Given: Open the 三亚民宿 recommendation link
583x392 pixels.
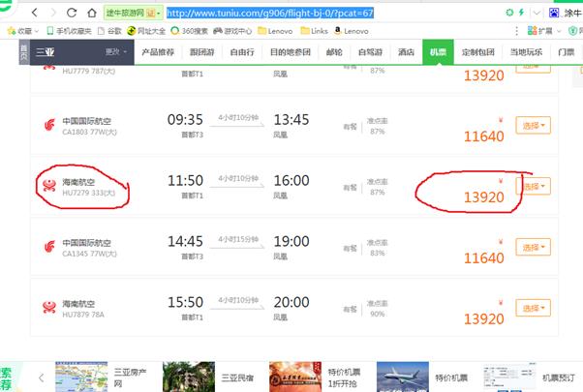Looking at the screenshot, I should pos(237,377).
